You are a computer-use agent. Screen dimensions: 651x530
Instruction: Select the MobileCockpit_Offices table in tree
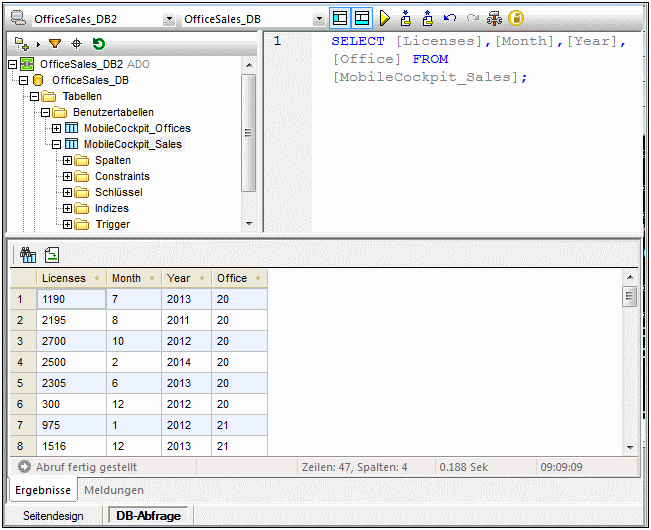click(136, 128)
